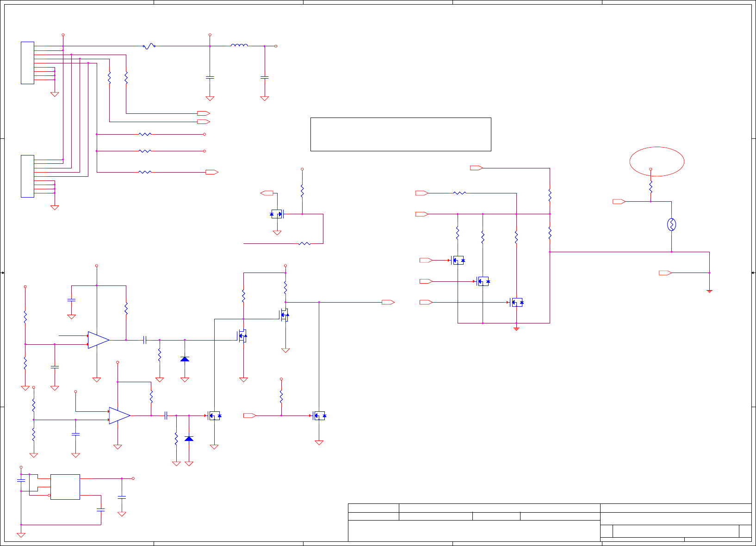Select the input port feeding the pulled-up MOSFET gate

click(250, 416)
